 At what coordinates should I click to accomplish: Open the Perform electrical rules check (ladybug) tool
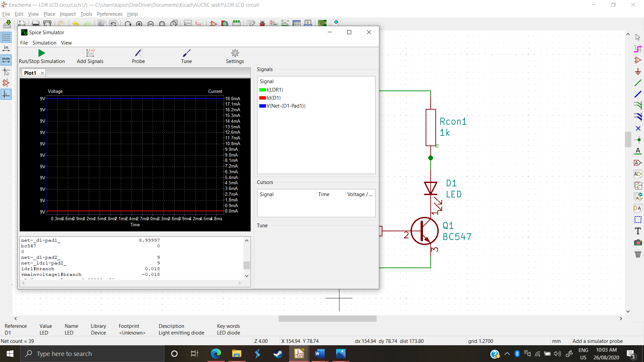tap(263, 23)
